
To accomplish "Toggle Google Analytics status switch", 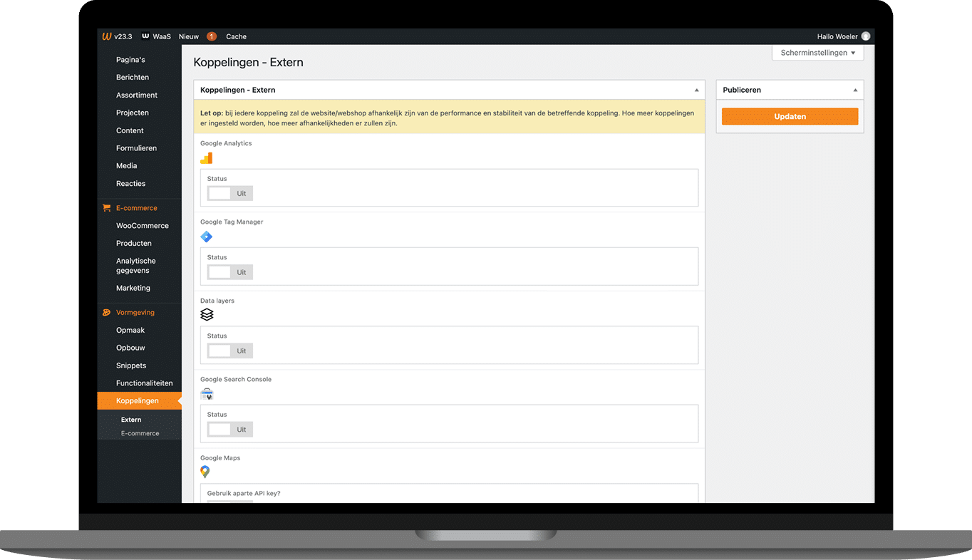I will [x=230, y=193].
